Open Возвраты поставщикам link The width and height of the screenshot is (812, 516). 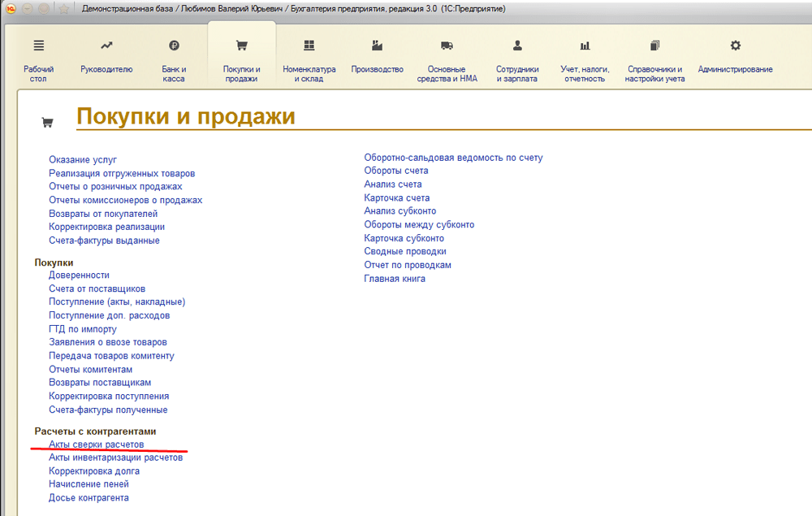(100, 383)
